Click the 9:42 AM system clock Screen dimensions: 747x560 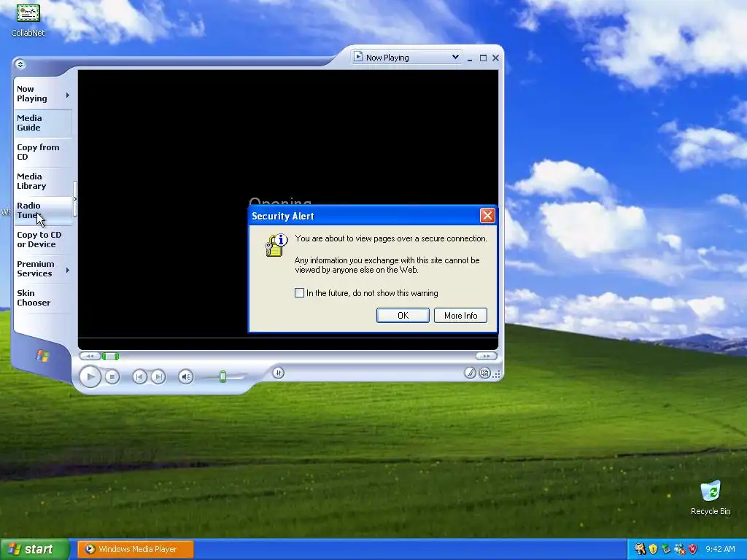pyautogui.click(x=720, y=549)
